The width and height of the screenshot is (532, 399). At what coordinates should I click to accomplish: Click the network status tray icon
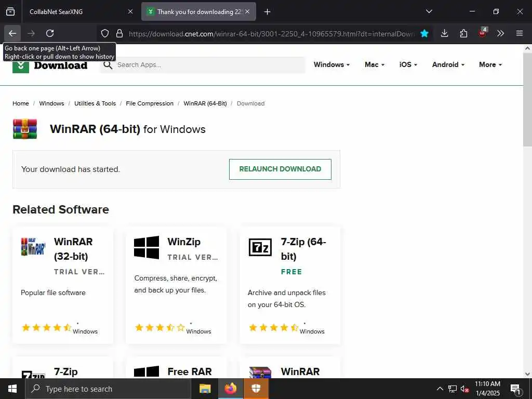pos(453,389)
